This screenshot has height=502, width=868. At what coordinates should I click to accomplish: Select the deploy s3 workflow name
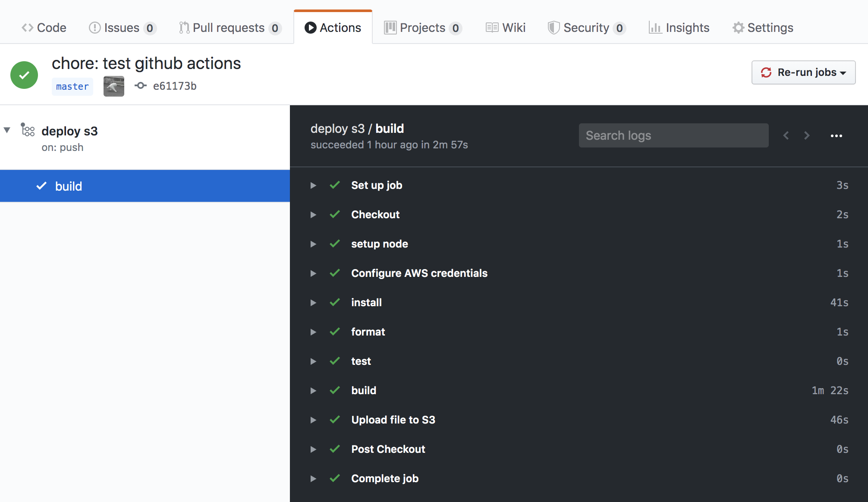[69, 131]
